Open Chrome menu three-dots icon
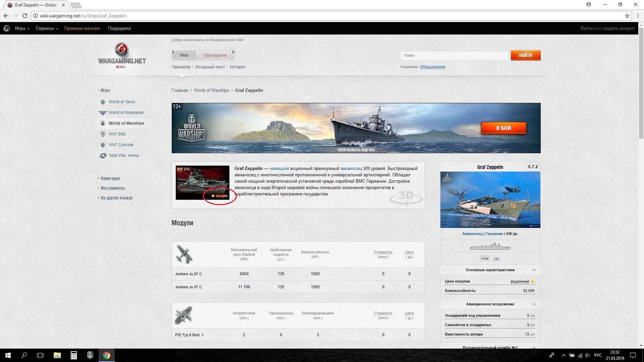Viewport: 644px width, 362px height. [638, 16]
